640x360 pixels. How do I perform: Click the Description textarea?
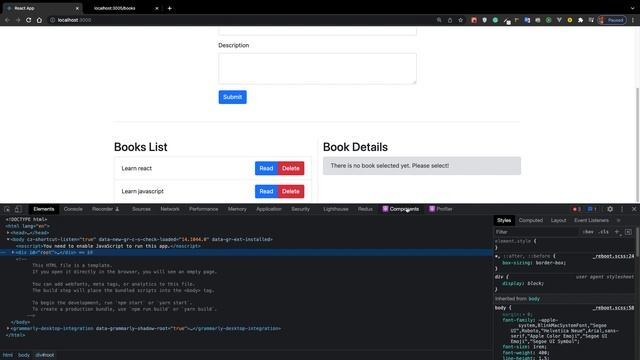point(318,69)
